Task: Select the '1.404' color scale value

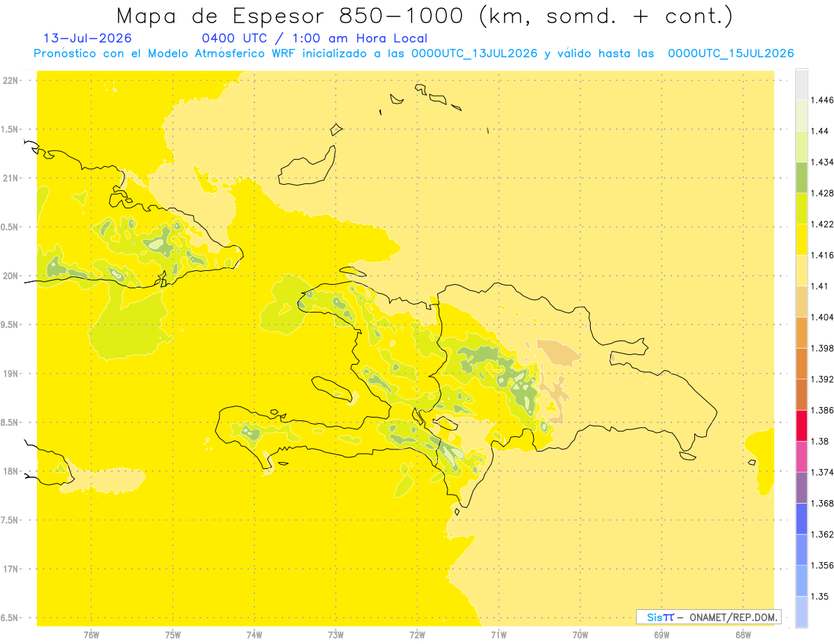Action: tap(822, 317)
